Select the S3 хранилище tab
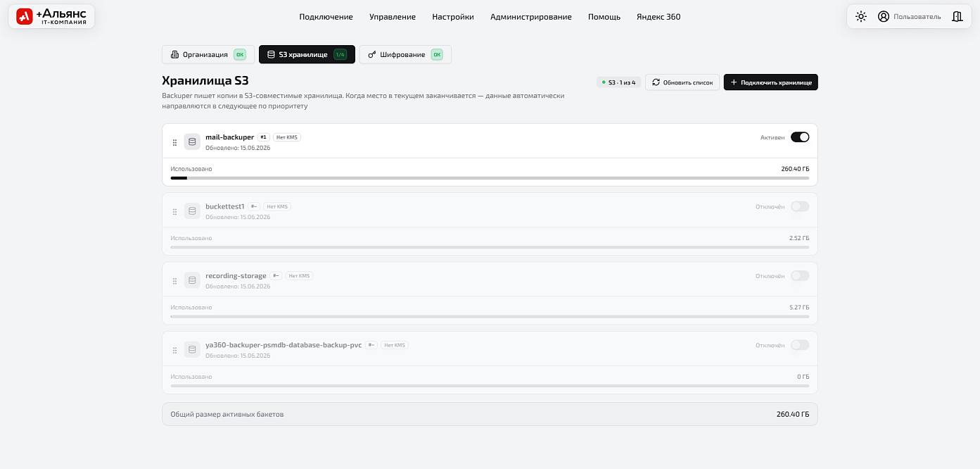The width and height of the screenshot is (980, 469). point(307,54)
